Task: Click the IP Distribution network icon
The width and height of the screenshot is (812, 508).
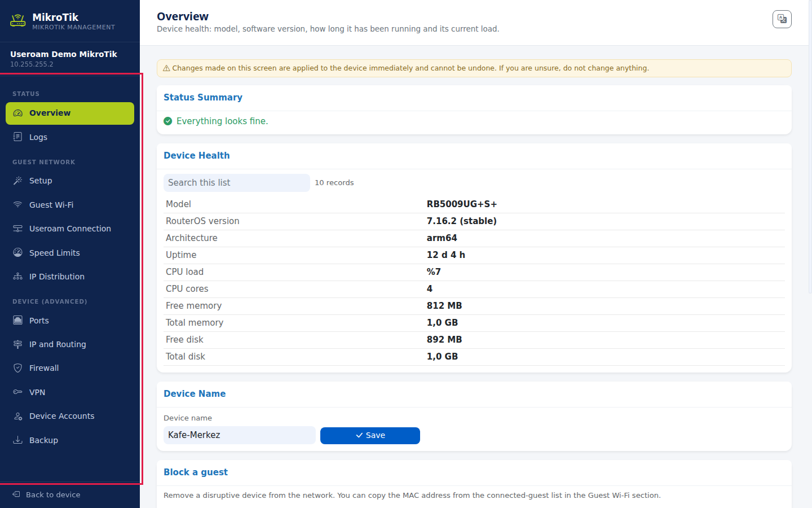Action: tap(18, 277)
